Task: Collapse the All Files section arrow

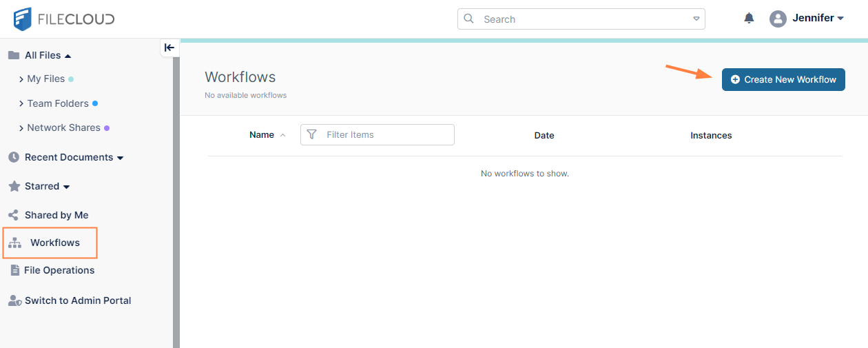Action: click(68, 55)
